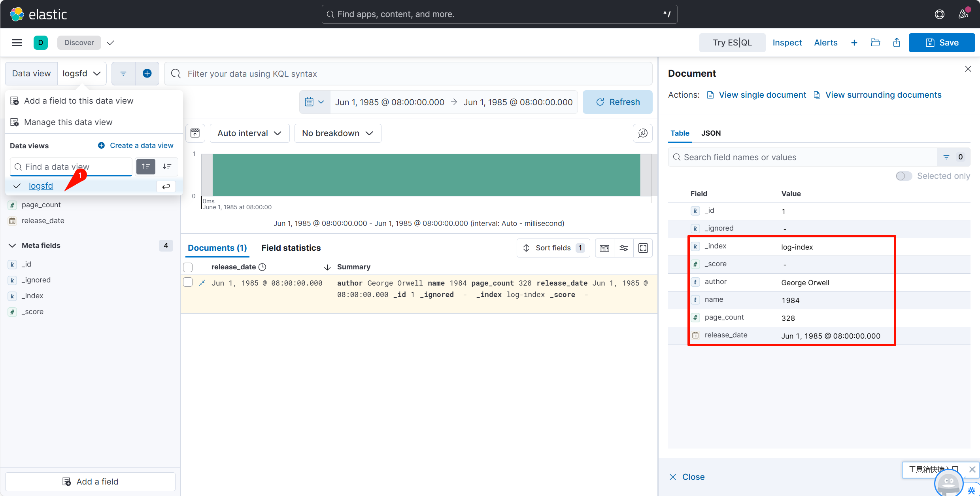Click View surrounding documents link

point(883,95)
